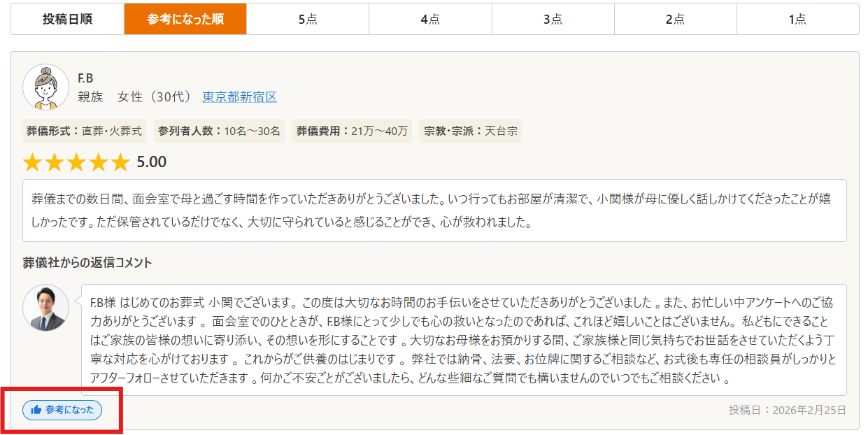
Task: Mark review helpful with 参考になった button
Action: pyautogui.click(x=62, y=410)
